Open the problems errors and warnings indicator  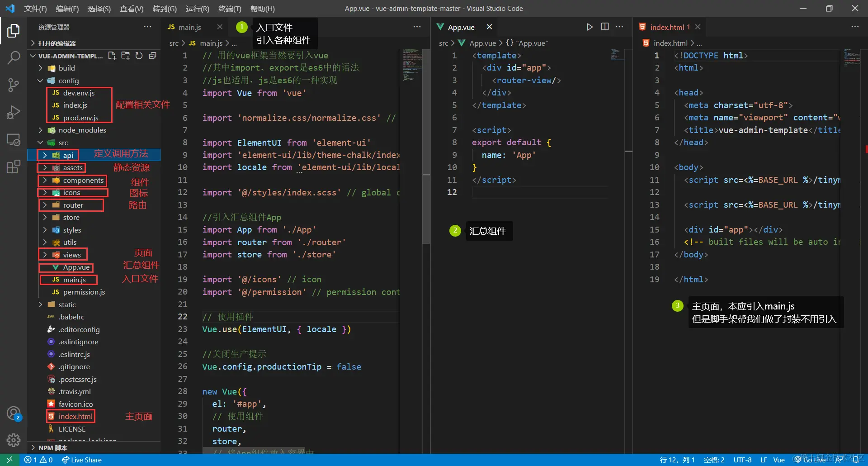[38, 460]
